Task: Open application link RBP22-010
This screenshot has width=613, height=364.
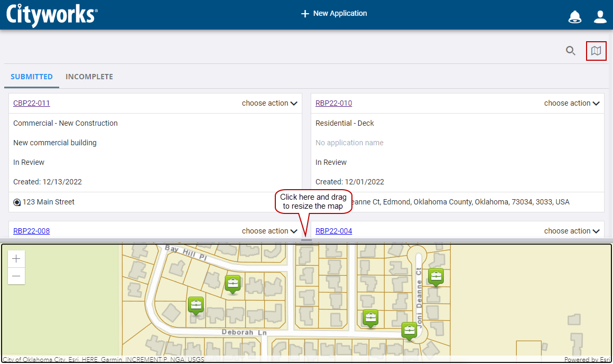Action: tap(333, 103)
